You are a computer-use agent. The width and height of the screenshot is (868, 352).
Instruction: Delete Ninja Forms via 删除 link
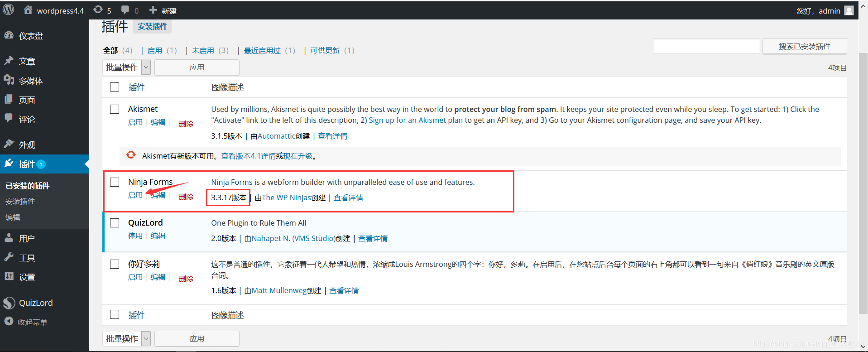pyautogui.click(x=186, y=197)
